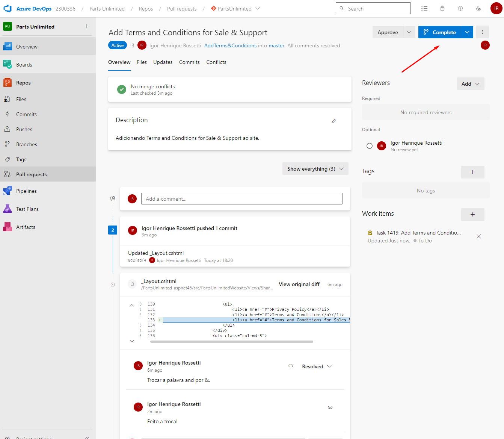Check the vote circle next to Igor Henrique Rossetti
The height and width of the screenshot is (439, 504).
(369, 145)
